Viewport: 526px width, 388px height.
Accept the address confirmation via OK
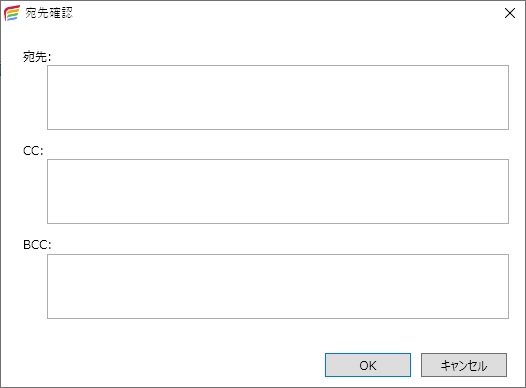pyautogui.click(x=368, y=365)
